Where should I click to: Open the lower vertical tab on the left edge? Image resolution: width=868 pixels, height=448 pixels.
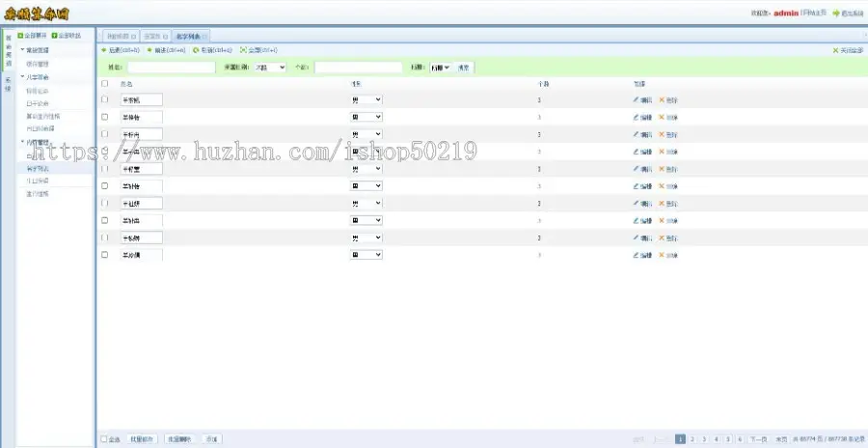[8, 84]
